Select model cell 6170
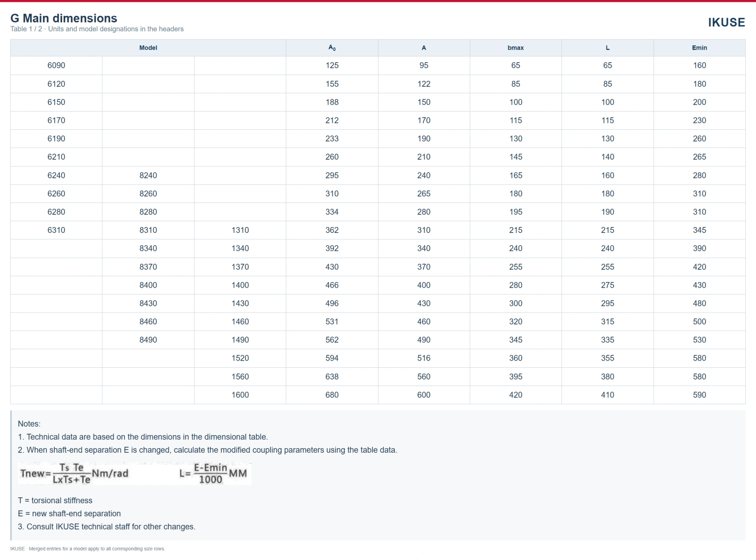 click(x=56, y=120)
